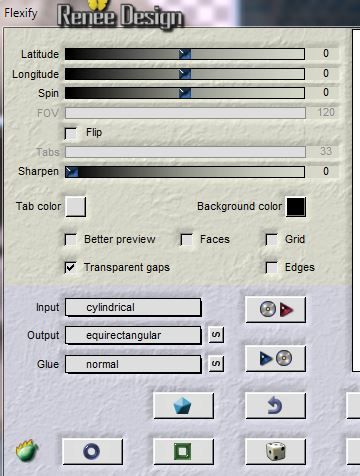The width and height of the screenshot is (360, 476).
Task: Open the Input cylindrical dropdown
Action: click(x=133, y=307)
